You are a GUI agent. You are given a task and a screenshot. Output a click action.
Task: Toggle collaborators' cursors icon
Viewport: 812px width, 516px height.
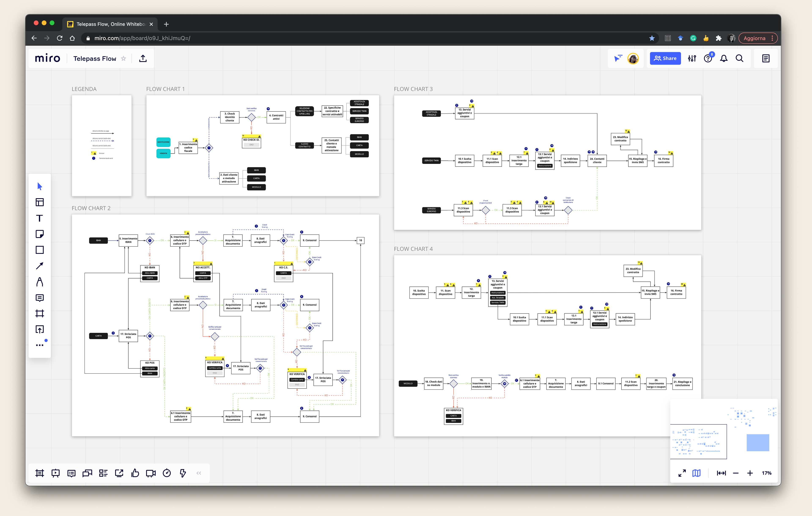pyautogui.click(x=618, y=58)
